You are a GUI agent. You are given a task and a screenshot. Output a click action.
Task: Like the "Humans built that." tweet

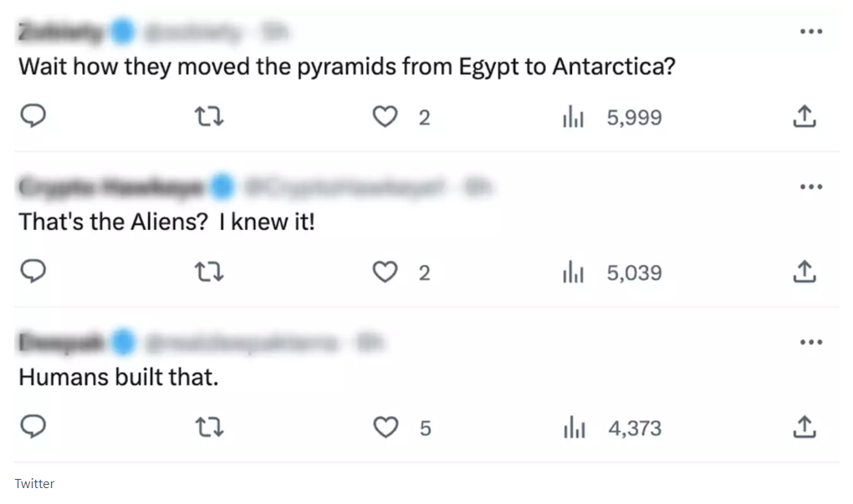pyautogui.click(x=385, y=428)
